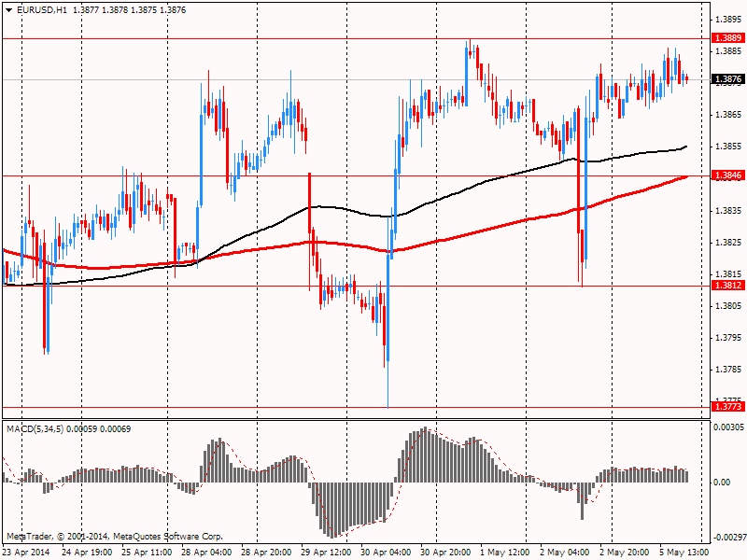Viewport: 747px width, 560px height.
Task: Click the 5 May 13:00 time label
Action: [684, 553]
